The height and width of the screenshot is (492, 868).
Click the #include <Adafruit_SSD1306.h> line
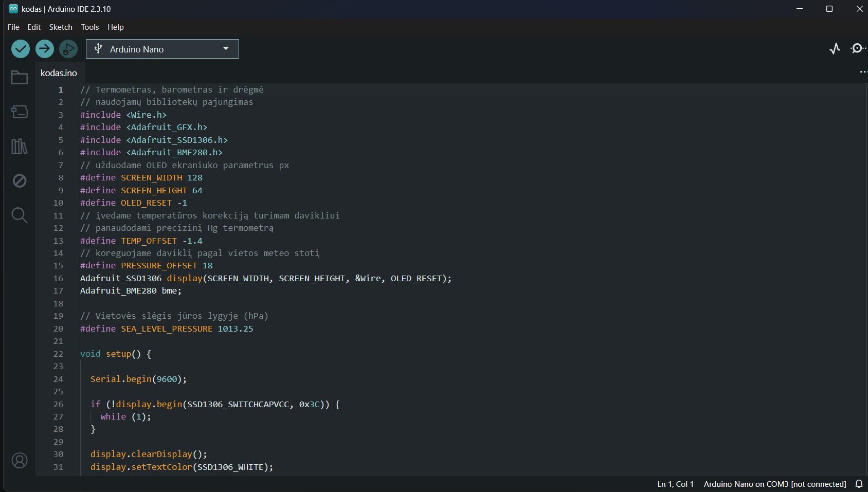(154, 140)
